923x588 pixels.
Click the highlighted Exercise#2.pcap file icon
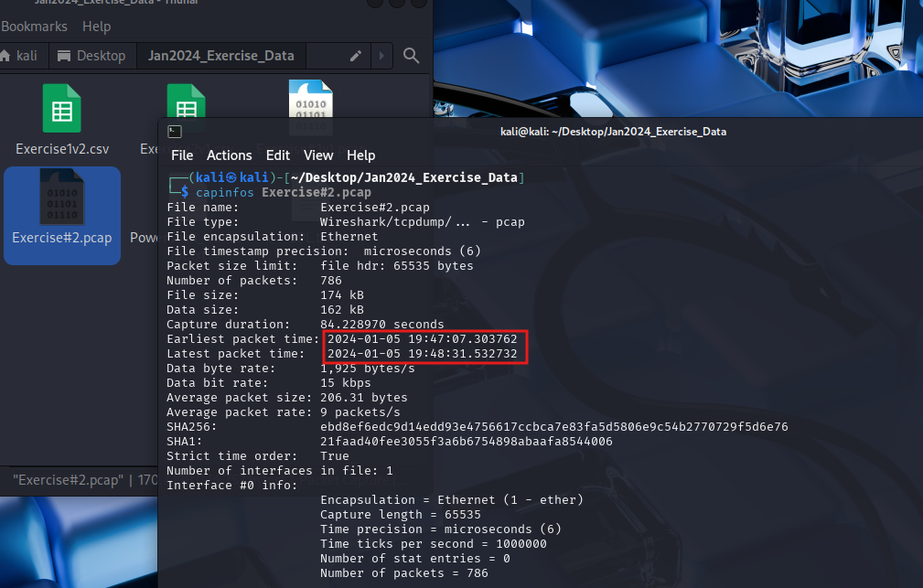tap(61, 202)
